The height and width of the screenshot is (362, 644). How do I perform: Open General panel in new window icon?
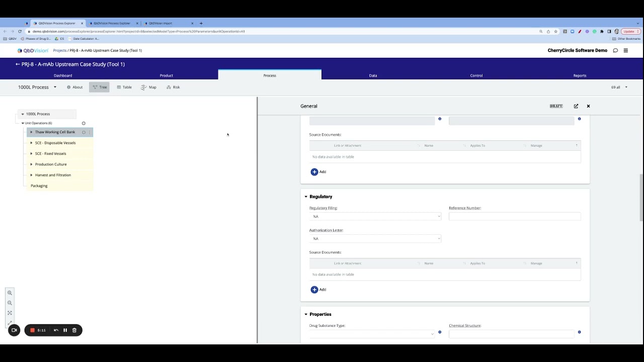576,106
